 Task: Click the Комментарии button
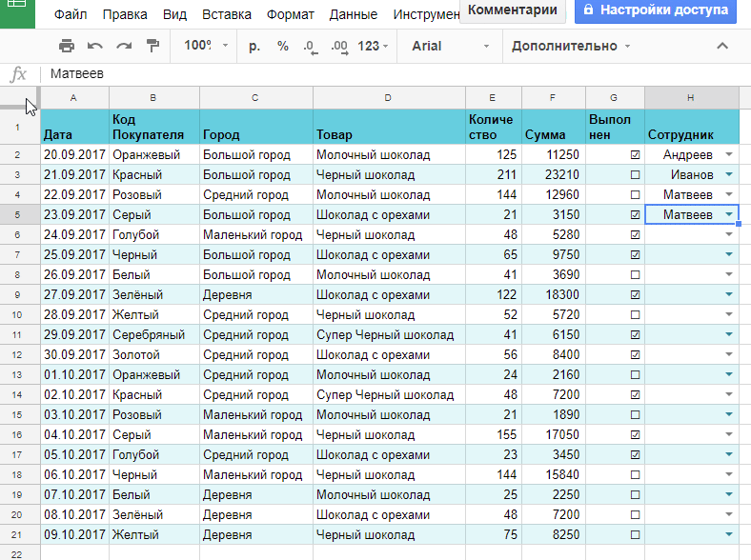pos(513,10)
